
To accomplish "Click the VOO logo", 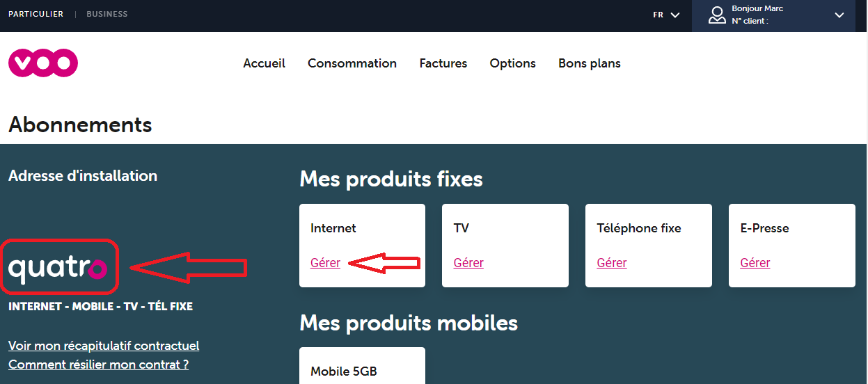I will (43, 63).
